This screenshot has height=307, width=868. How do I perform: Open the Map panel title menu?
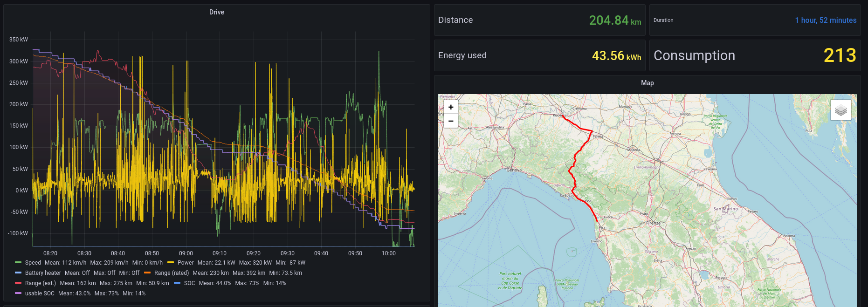click(x=648, y=83)
